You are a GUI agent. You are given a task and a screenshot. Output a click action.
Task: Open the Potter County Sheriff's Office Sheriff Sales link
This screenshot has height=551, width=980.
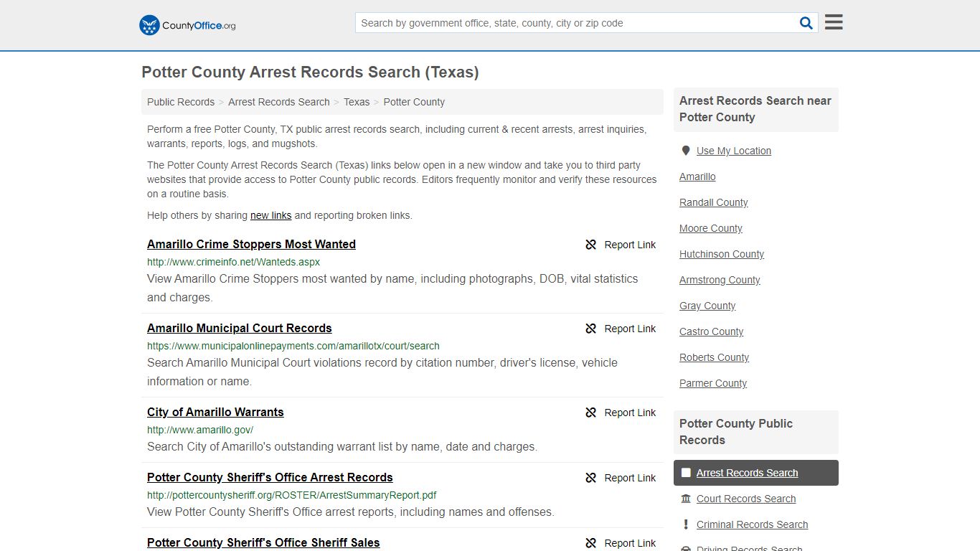263,542
